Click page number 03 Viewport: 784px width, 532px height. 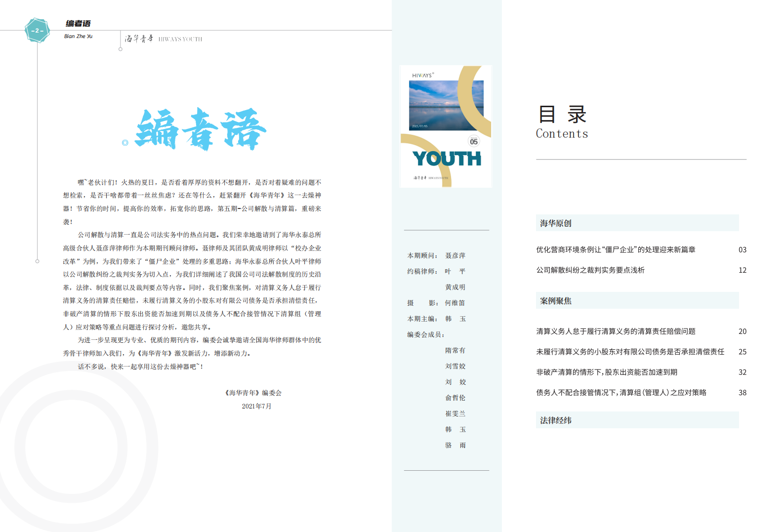point(743,250)
